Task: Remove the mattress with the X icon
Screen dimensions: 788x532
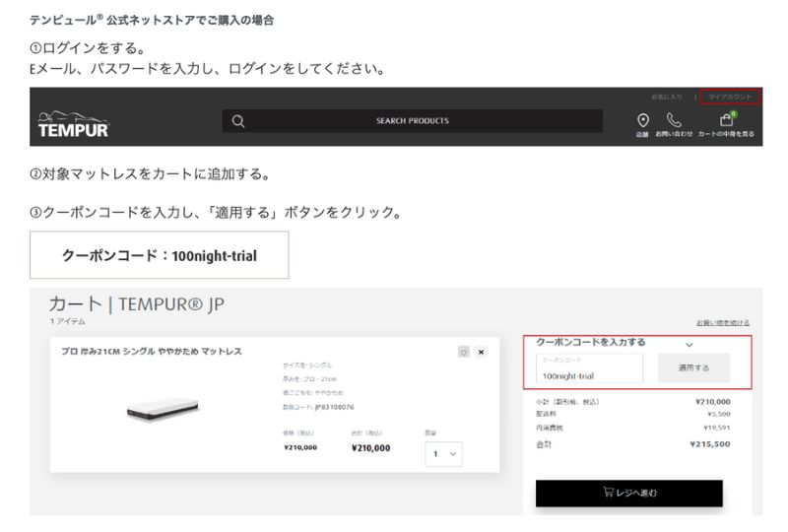Action: (x=481, y=352)
